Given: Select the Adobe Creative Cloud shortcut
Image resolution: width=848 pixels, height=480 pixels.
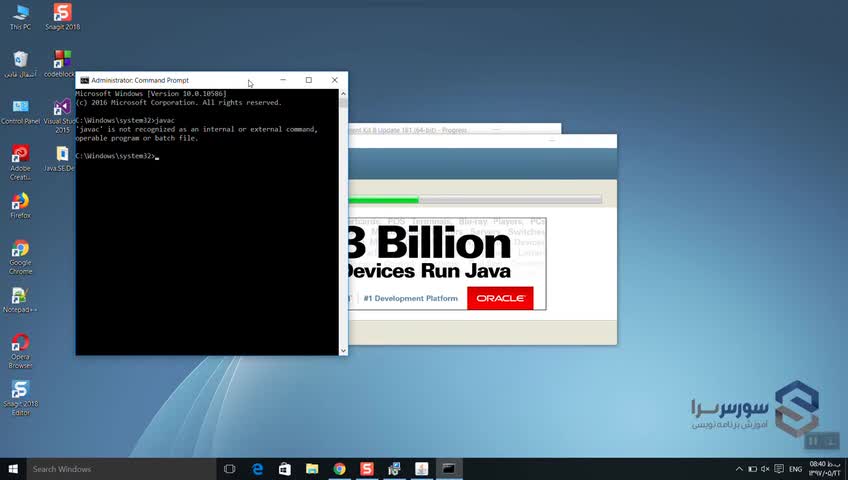Looking at the screenshot, I should [x=21, y=162].
